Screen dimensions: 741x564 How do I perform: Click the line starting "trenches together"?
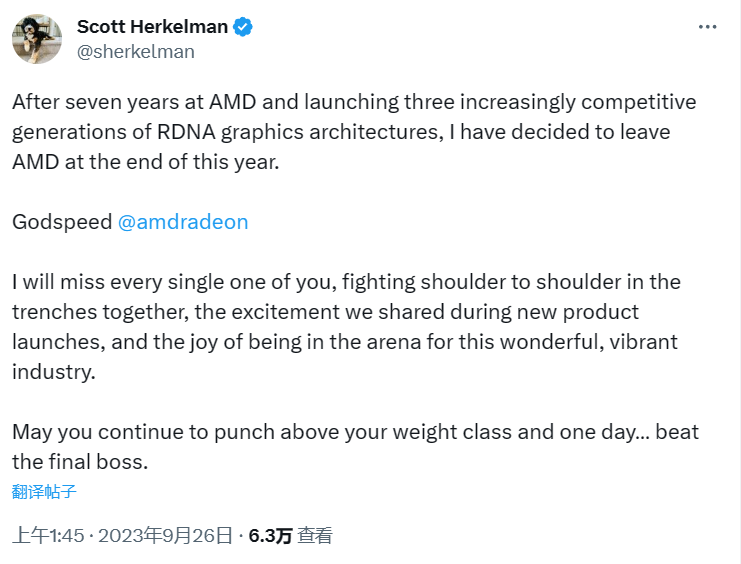(x=325, y=312)
